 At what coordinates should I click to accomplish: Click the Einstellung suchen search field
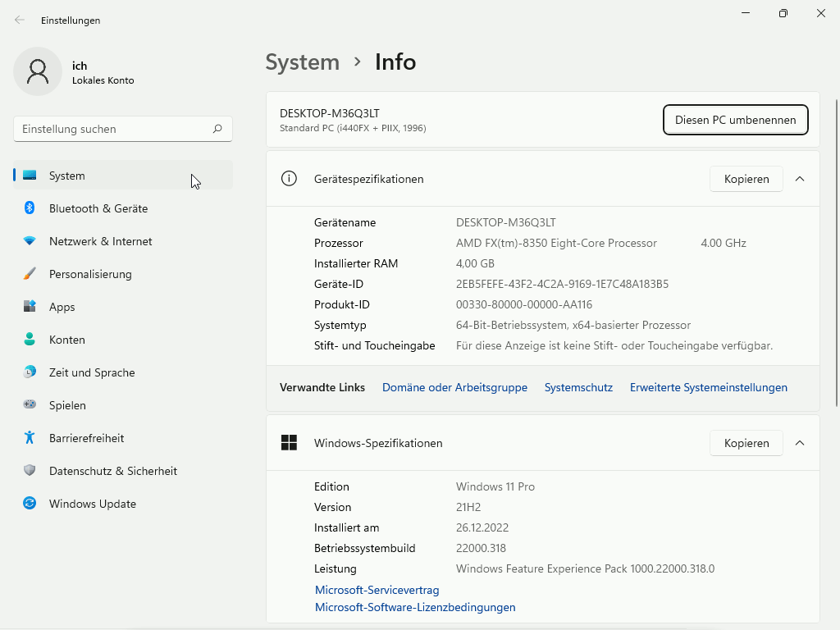tap(113, 129)
